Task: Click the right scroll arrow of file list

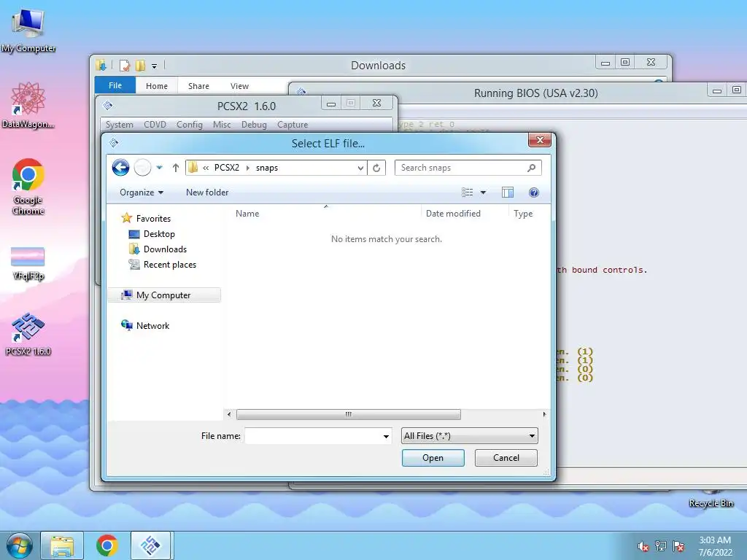Action: (x=544, y=414)
